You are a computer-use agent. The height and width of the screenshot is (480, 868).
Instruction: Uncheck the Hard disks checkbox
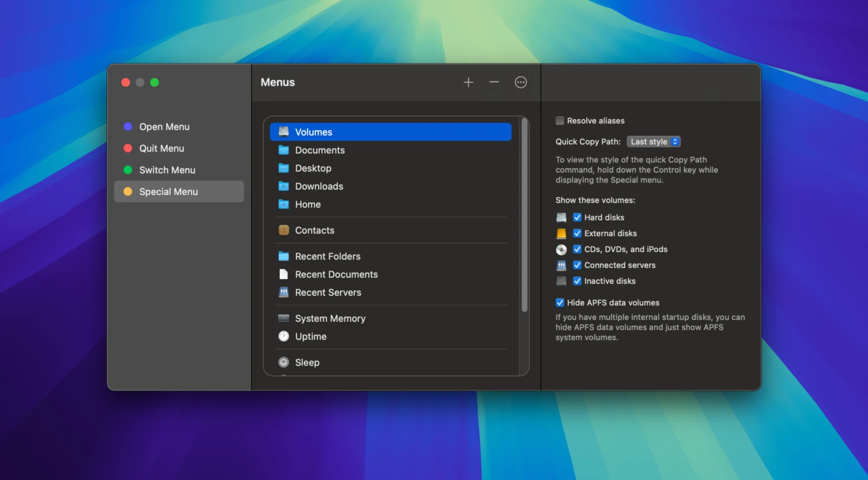click(x=577, y=218)
